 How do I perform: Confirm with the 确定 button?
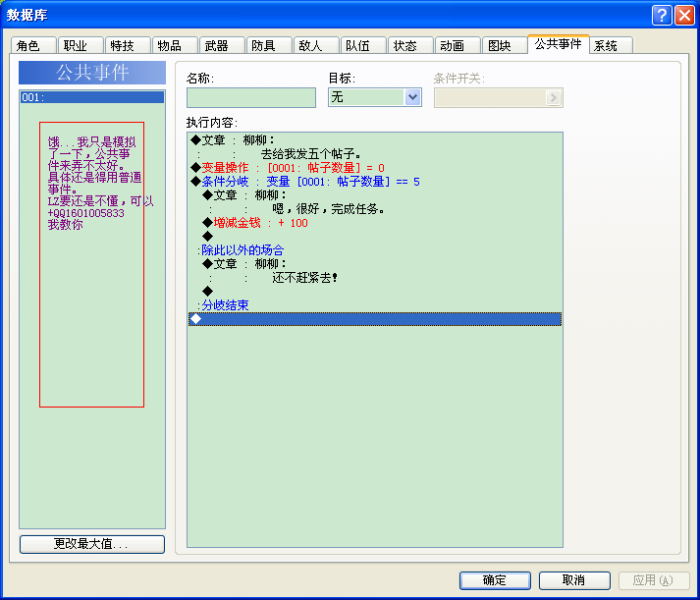click(495, 580)
